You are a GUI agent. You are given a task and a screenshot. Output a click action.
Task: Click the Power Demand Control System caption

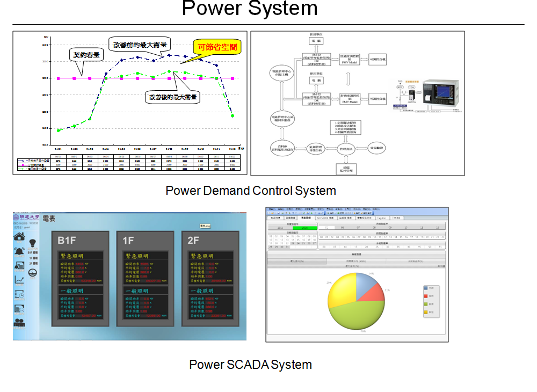[251, 191]
